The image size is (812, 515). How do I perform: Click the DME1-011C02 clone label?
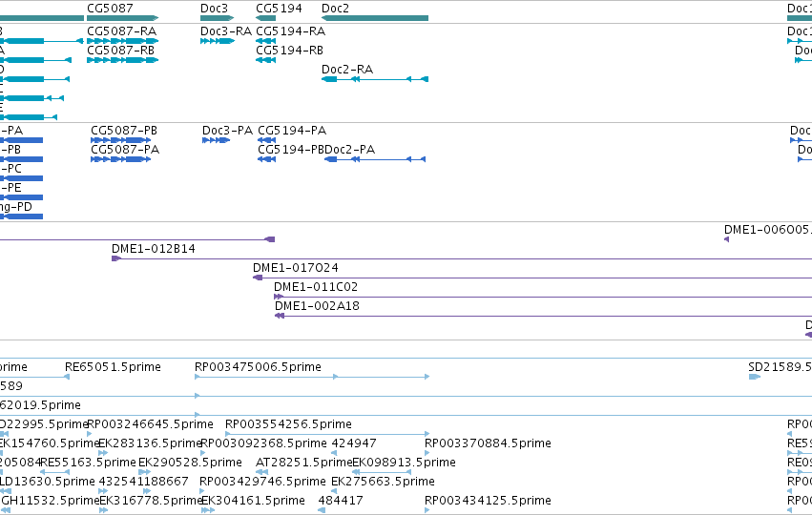click(x=316, y=287)
